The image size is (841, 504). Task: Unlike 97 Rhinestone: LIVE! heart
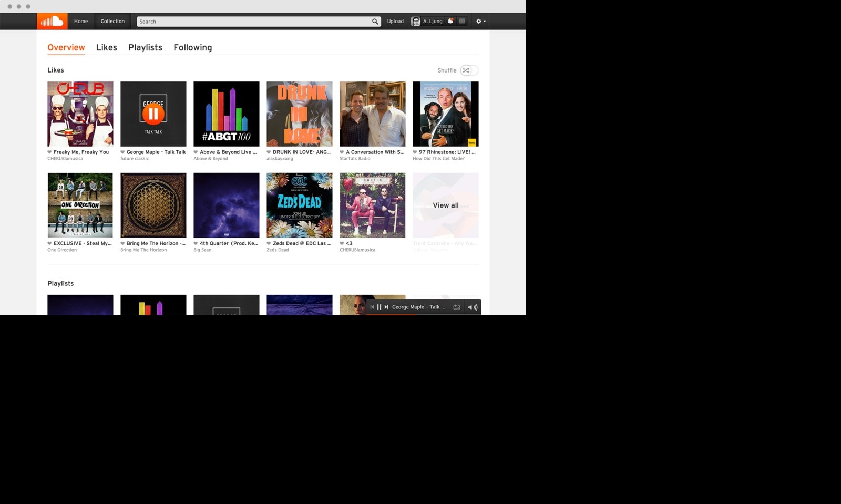click(415, 152)
